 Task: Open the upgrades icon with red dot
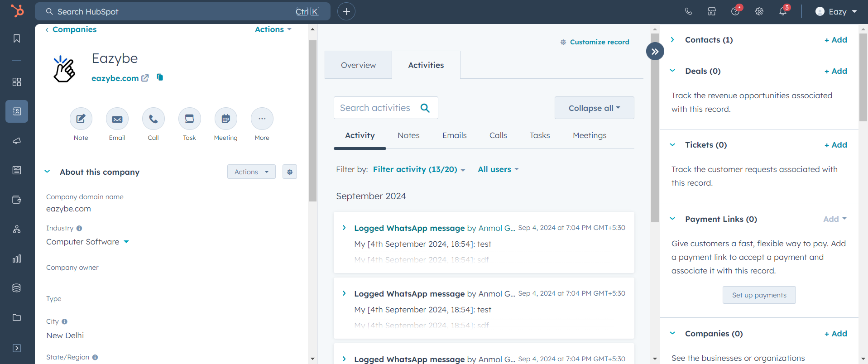coord(736,11)
